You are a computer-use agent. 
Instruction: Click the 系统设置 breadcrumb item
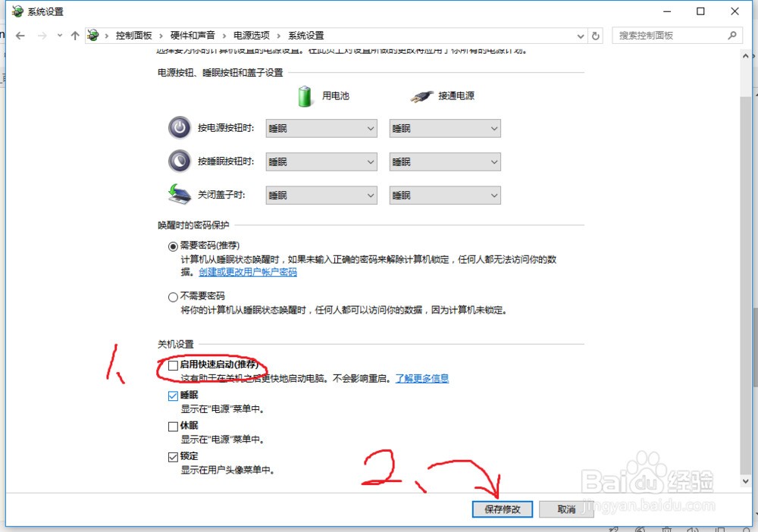[x=306, y=36]
